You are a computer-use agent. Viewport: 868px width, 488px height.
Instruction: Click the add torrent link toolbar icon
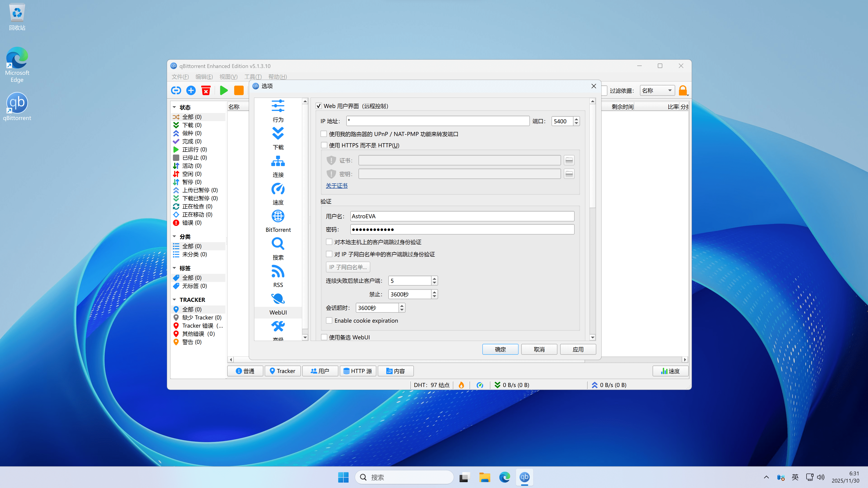(x=176, y=90)
